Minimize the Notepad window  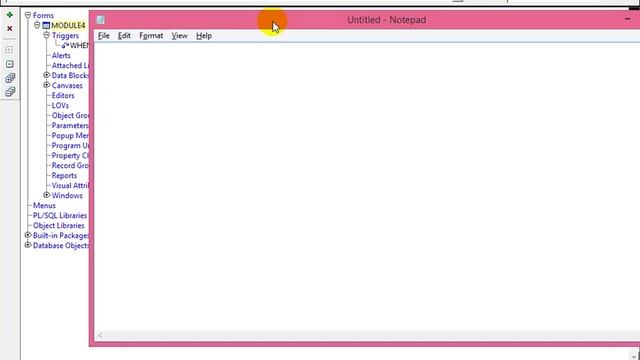627,19
